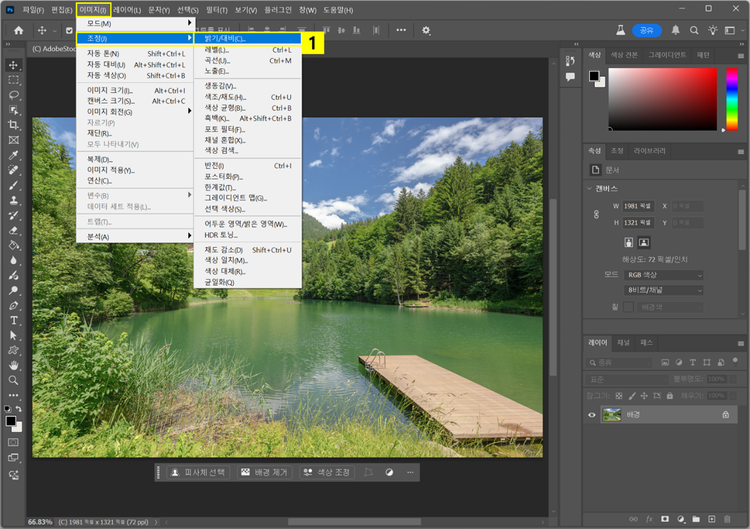Switch to the 채널 tab
The height and width of the screenshot is (529, 750).
622,342
